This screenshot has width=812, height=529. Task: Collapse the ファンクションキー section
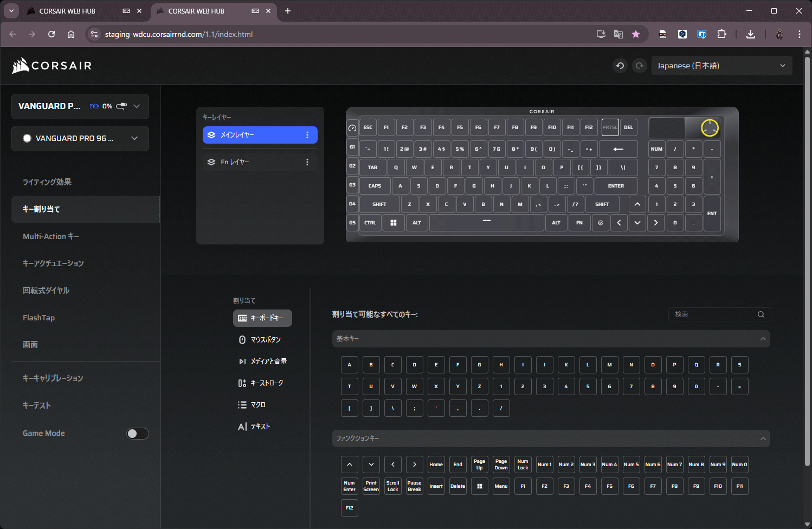coord(763,438)
